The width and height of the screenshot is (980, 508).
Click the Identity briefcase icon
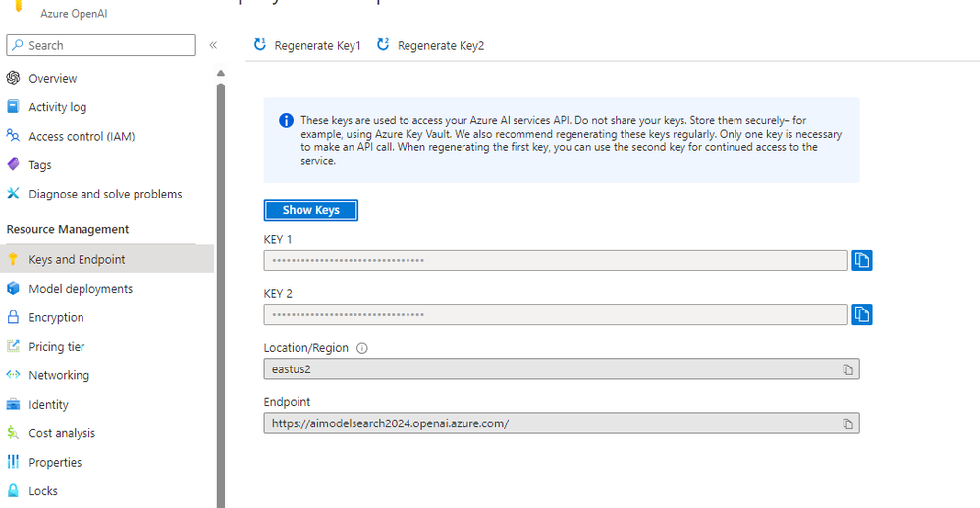[x=13, y=404]
